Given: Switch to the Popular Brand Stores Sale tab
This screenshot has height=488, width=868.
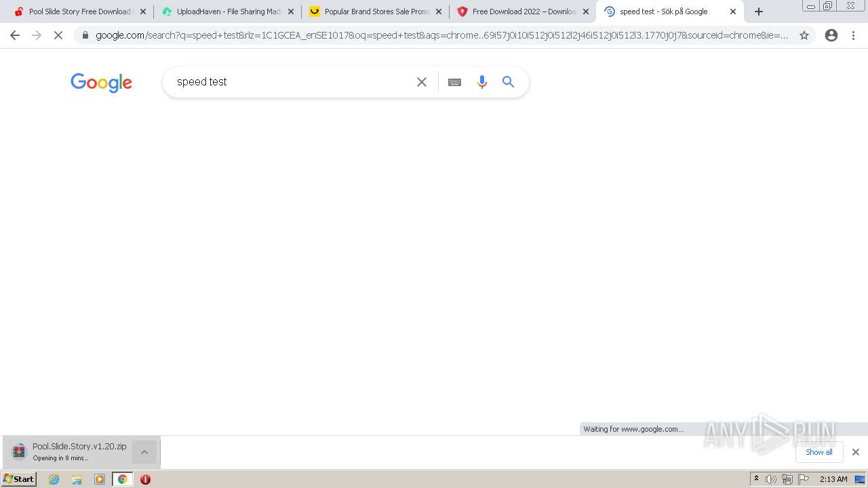Looking at the screenshot, I should [375, 12].
